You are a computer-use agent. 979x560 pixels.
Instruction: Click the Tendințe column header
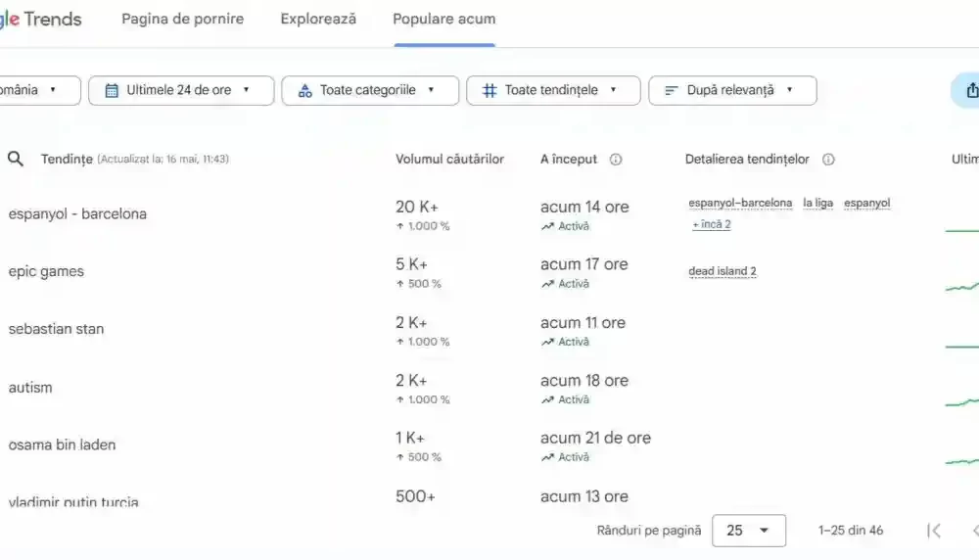67,160
